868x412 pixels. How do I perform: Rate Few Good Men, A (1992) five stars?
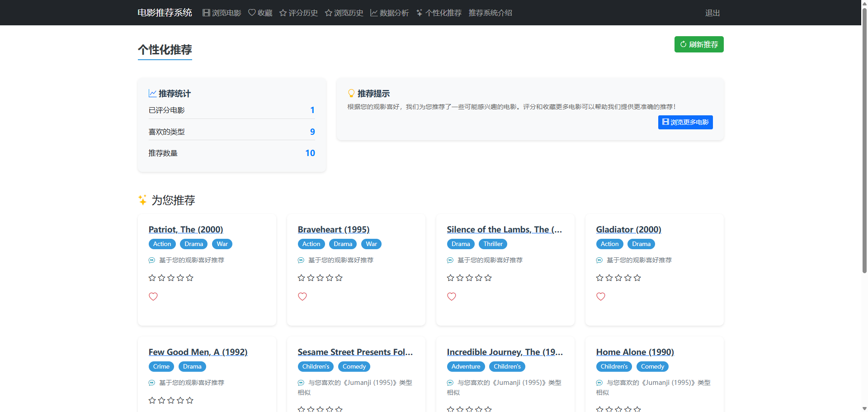coord(190,400)
